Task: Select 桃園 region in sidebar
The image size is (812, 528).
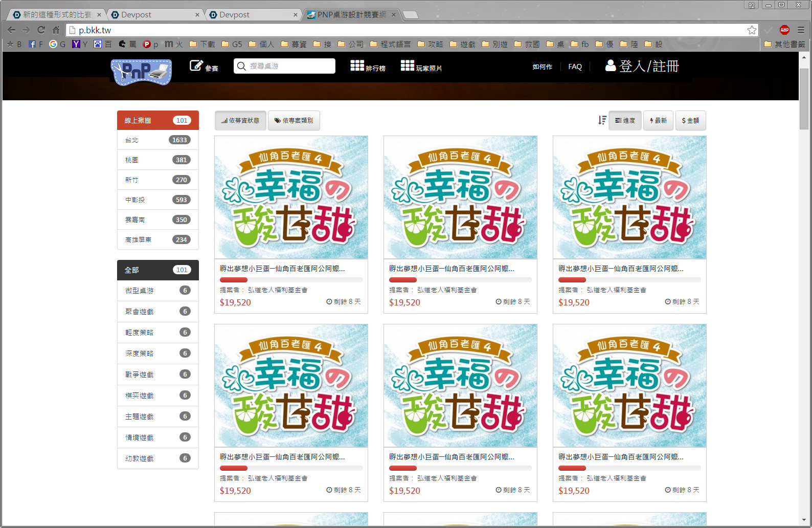Action: click(158, 160)
